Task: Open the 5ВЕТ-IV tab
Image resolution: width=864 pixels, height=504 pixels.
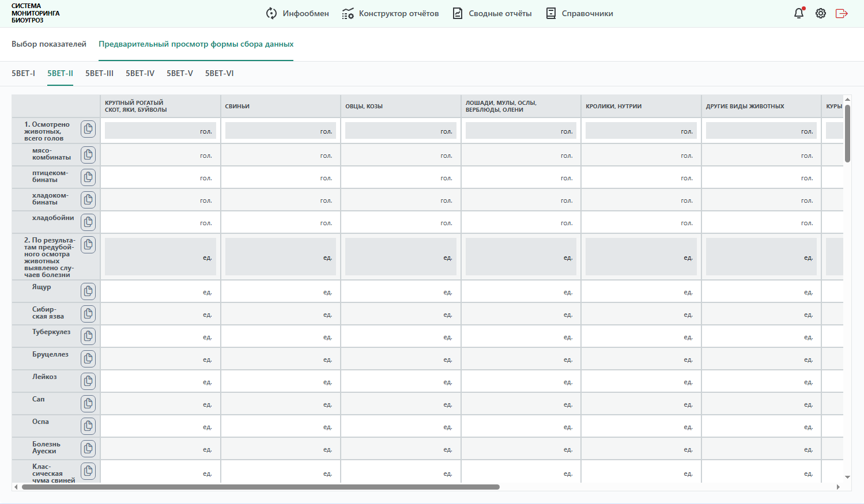Action: (140, 73)
